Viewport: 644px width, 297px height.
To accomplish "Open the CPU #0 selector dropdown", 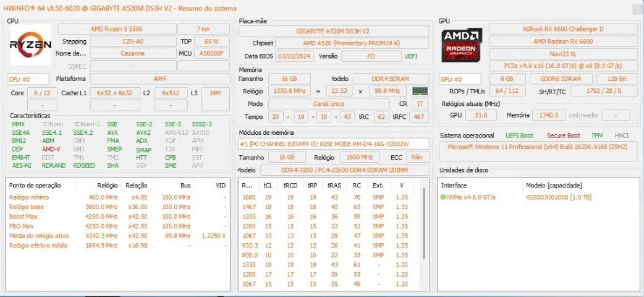I will pos(28,79).
